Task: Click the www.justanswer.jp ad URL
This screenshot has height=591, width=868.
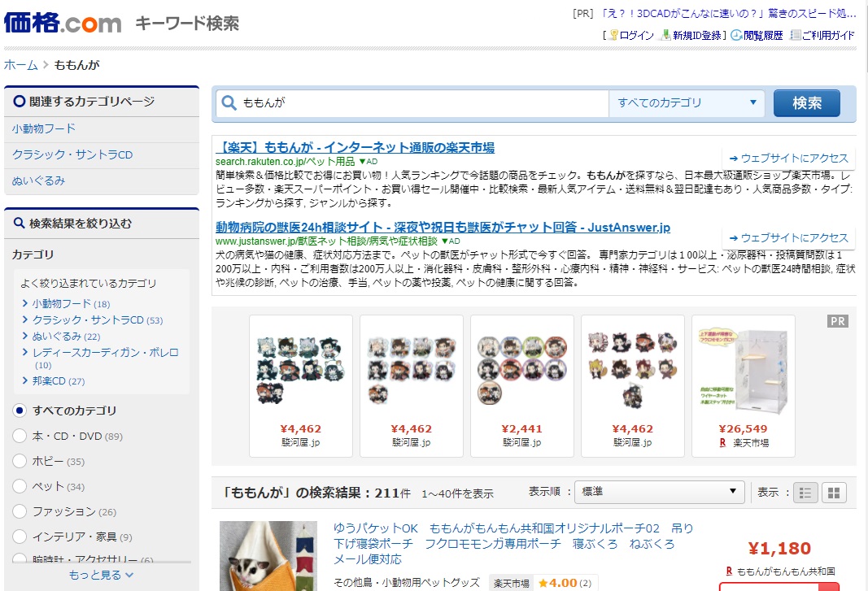Action: 326,241
